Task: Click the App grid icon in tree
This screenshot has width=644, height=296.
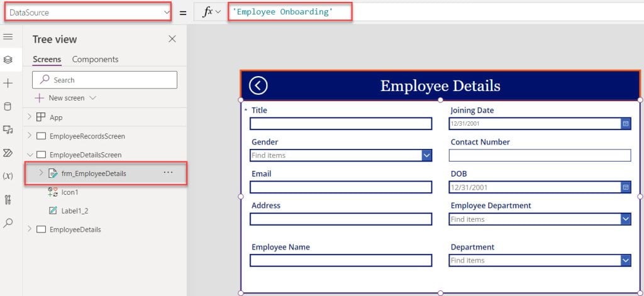Action: coord(41,117)
